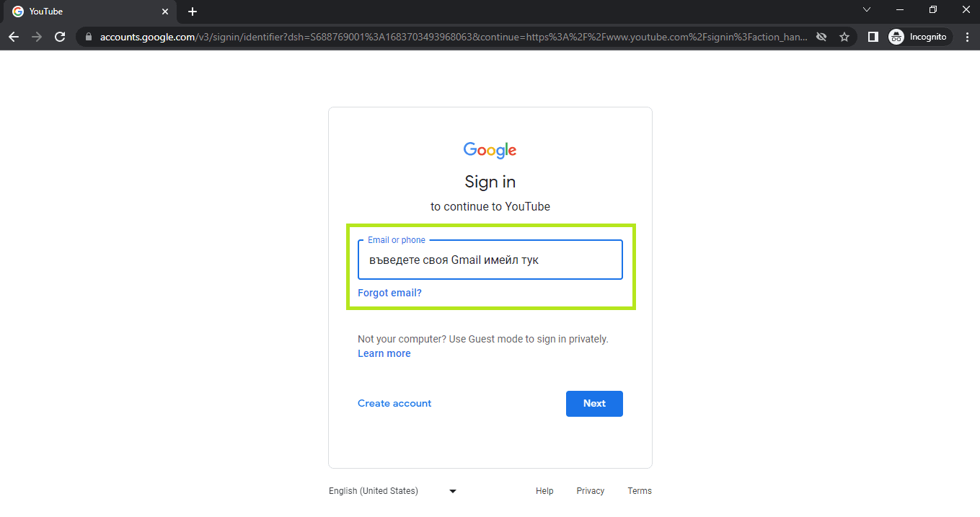Click the third-party cookies blocked eye icon
The image size is (980, 517).
click(x=821, y=37)
